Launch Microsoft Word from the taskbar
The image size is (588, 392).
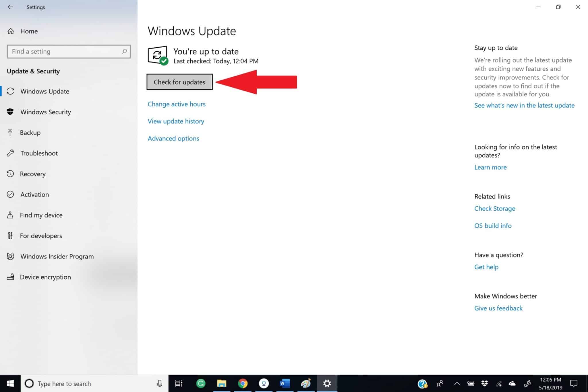click(285, 383)
